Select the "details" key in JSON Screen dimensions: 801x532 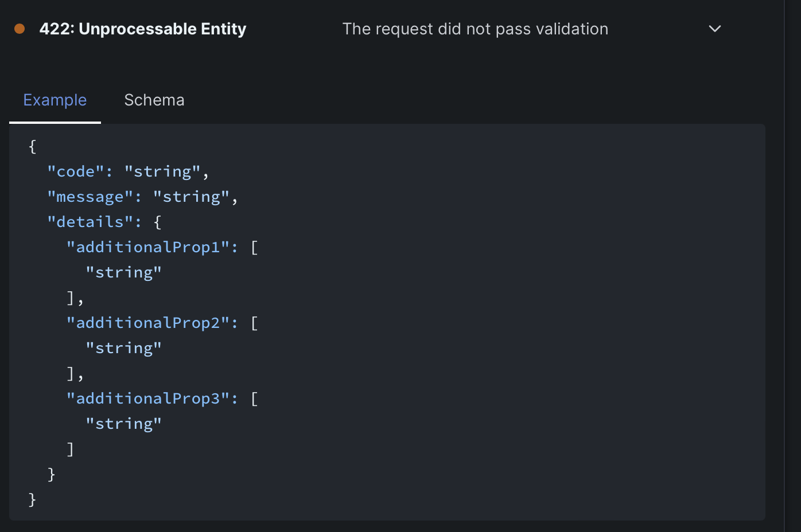click(x=90, y=222)
